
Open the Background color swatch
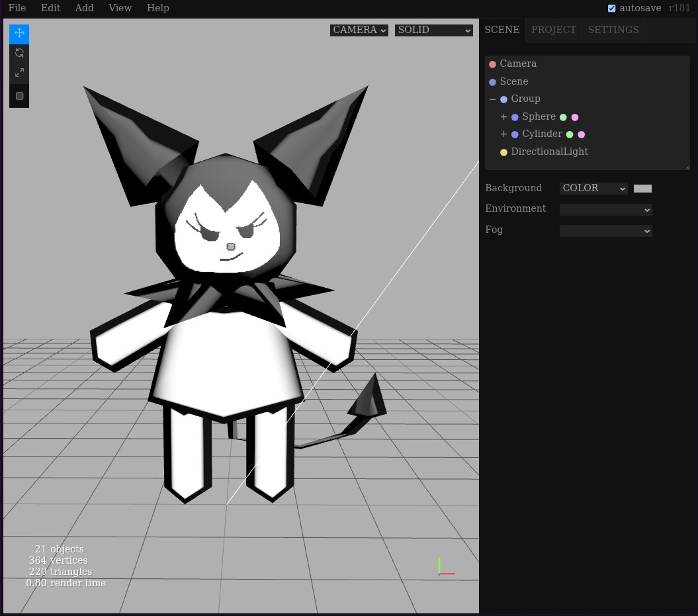coord(642,189)
